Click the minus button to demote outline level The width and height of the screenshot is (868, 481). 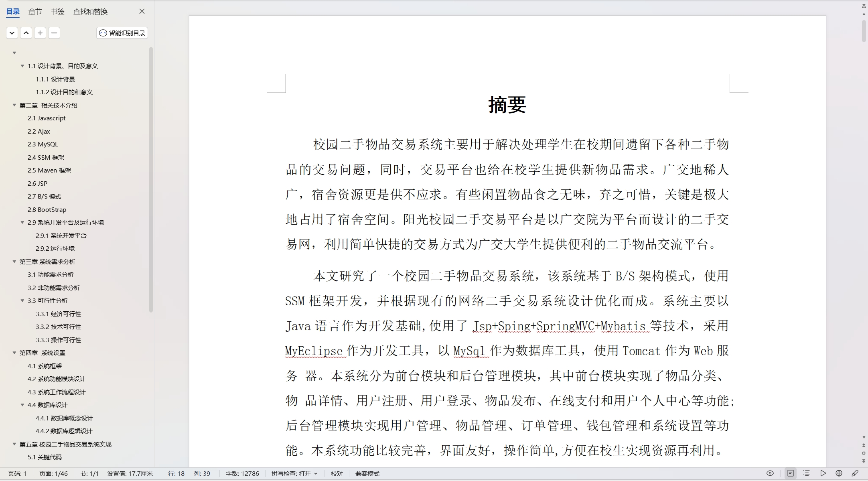pos(54,33)
